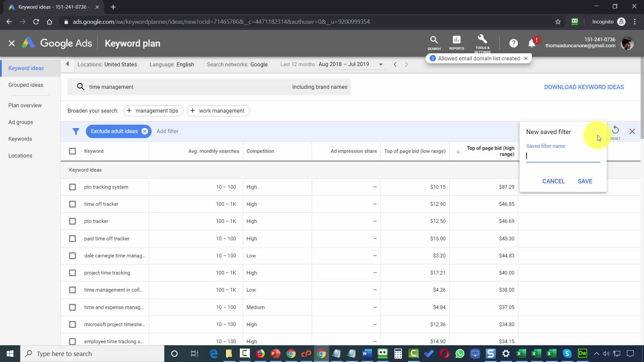Click the $87.29 high range bid value
This screenshot has height=362, width=644.
[x=506, y=187]
